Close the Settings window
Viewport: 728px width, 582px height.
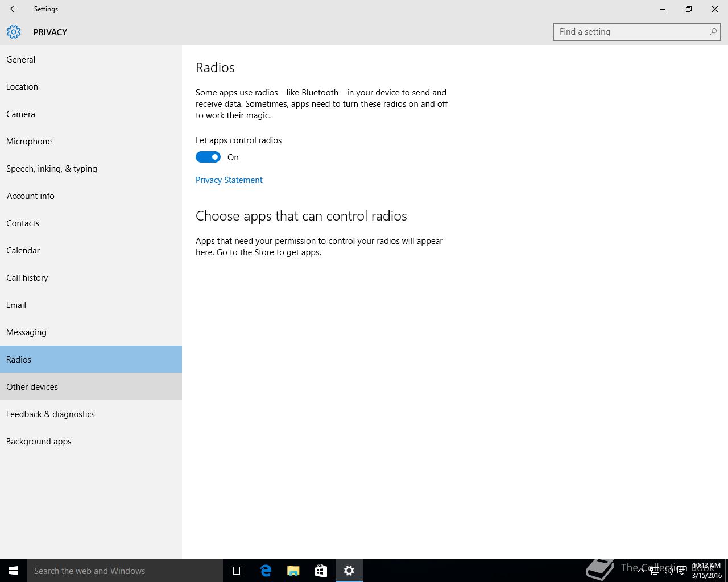pos(715,9)
